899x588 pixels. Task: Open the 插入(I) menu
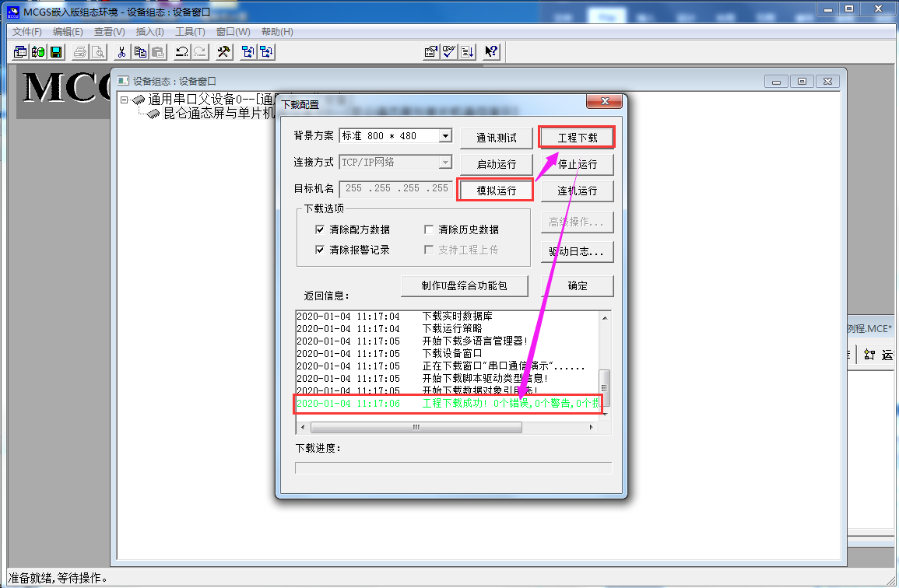pyautogui.click(x=149, y=32)
